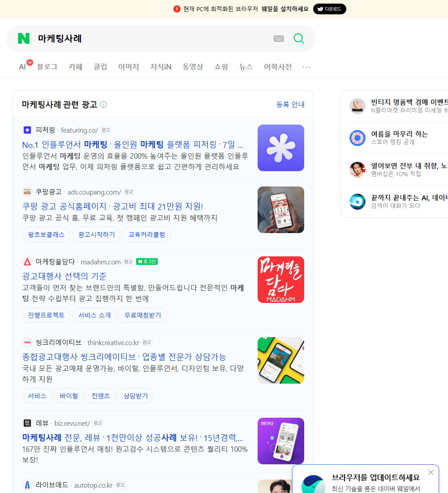Viewport: 448px width, 493px height.
Task: Click the info icon next to 관련 광고
Action: click(103, 104)
